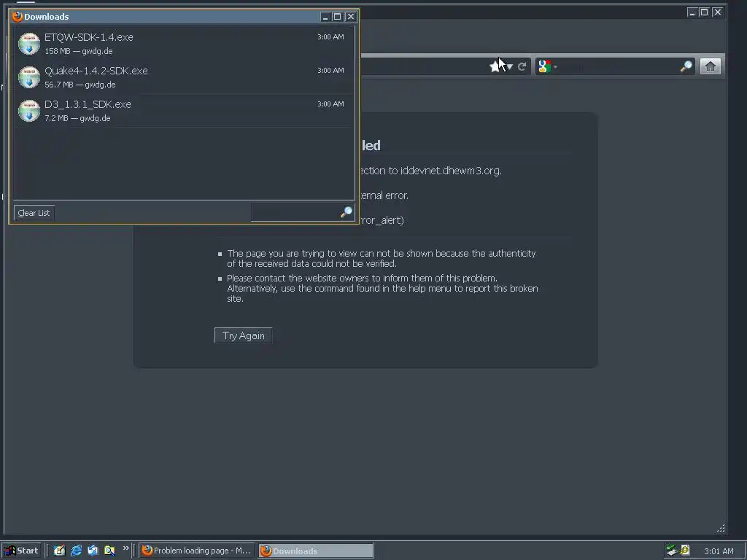Click the D3_1.3.1_SDK.exe download icon
This screenshot has height=560, width=747.
pyautogui.click(x=29, y=111)
